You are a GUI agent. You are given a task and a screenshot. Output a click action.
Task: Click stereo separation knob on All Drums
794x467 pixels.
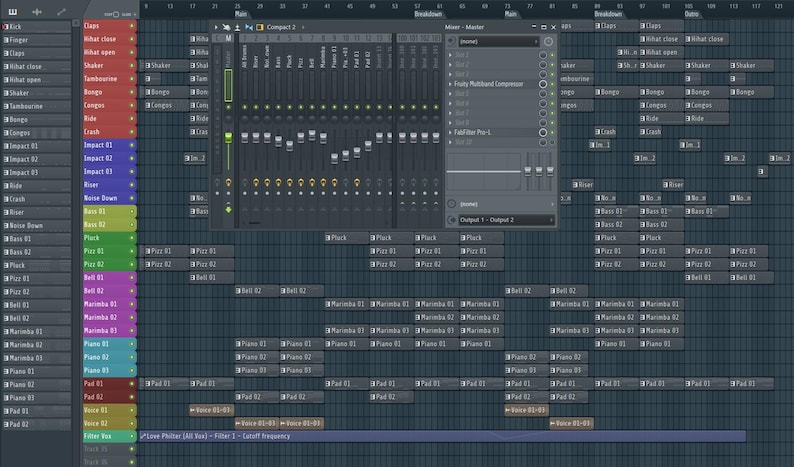pyautogui.click(x=245, y=119)
